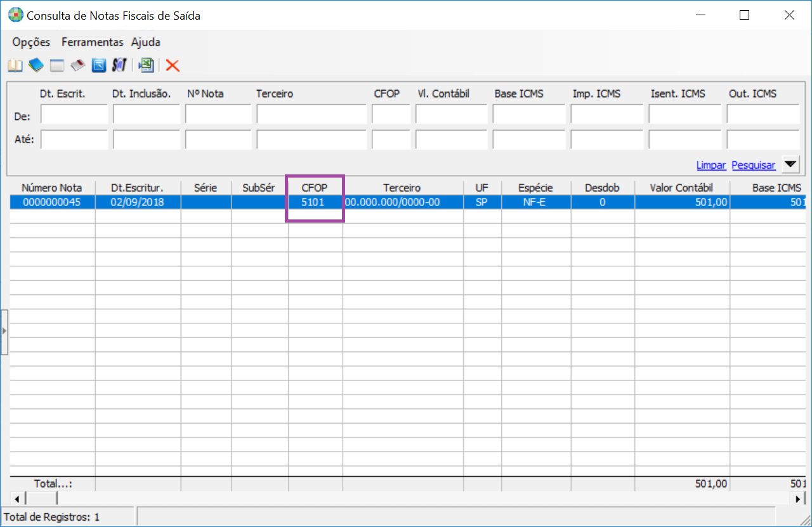
Task: Open the Ajuda menu
Action: tap(145, 42)
